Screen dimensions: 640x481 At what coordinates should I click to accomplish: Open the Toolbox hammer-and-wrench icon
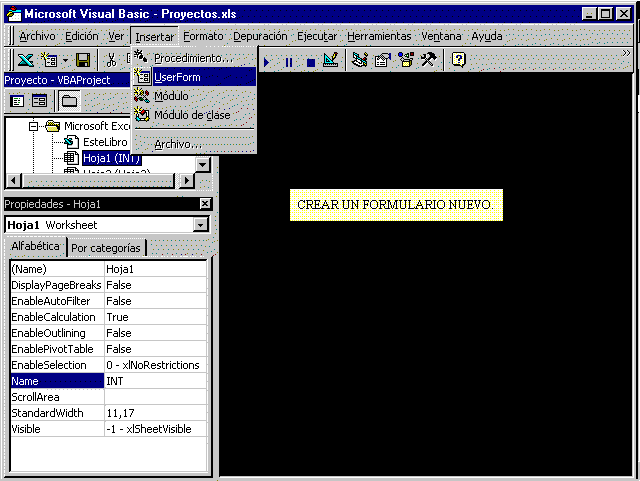pos(429,60)
